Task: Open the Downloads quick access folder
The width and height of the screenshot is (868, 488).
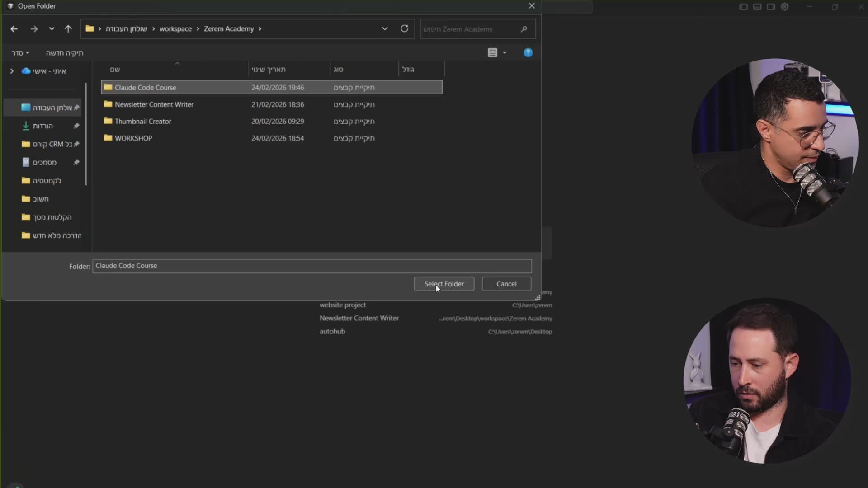Action: [x=42, y=126]
